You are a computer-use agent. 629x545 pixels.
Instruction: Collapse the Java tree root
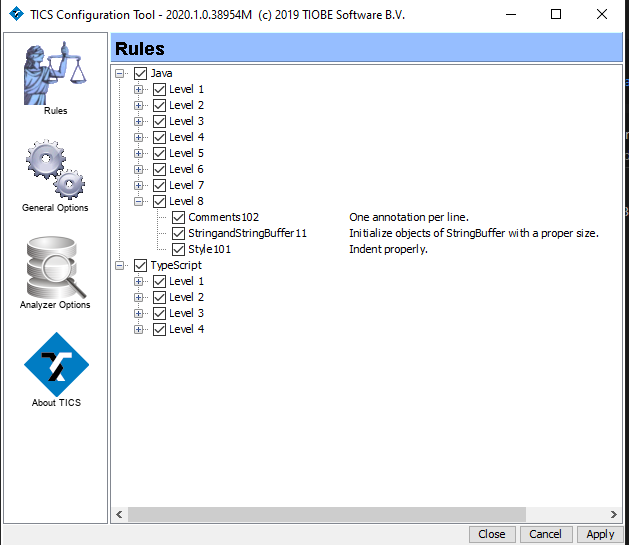click(121, 73)
